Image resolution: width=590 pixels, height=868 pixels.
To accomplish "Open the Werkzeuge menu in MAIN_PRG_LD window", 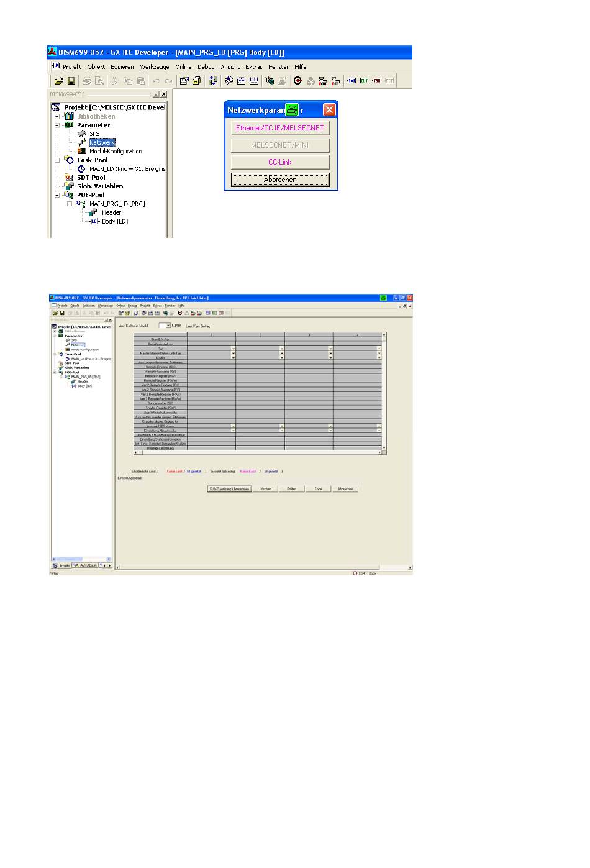I will [155, 66].
